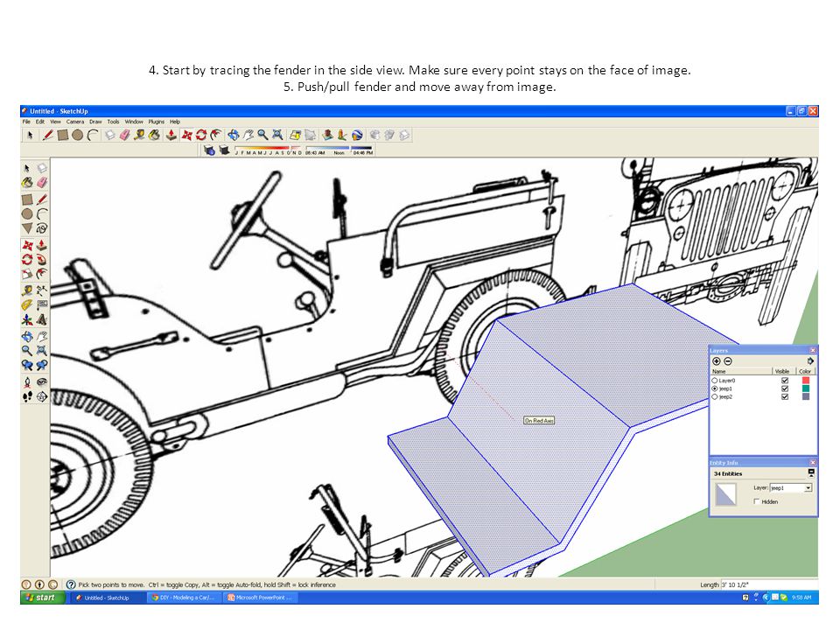Activate the Orbit tool in the top toolbar
The width and height of the screenshot is (840, 630).
233,135
